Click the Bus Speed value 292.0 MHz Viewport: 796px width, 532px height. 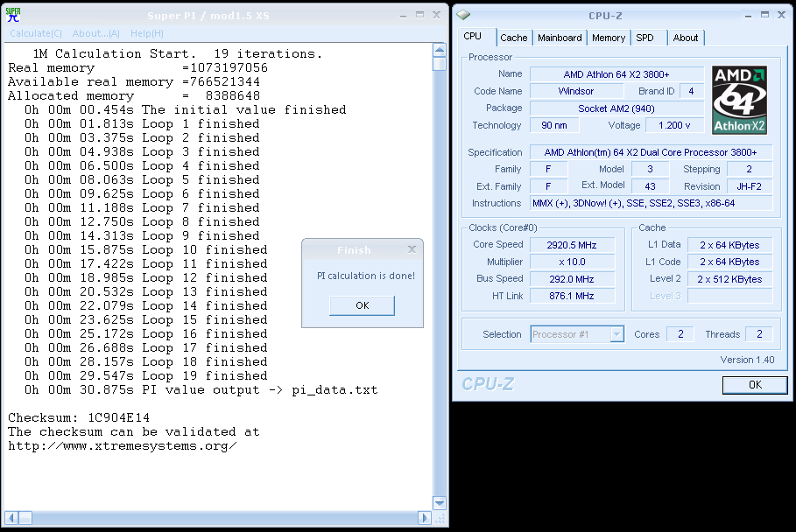pyautogui.click(x=572, y=279)
